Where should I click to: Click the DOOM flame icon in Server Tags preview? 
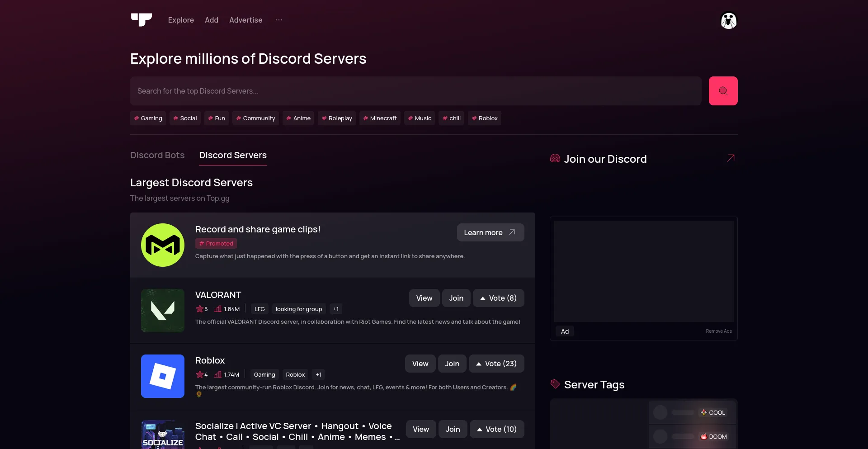click(704, 436)
